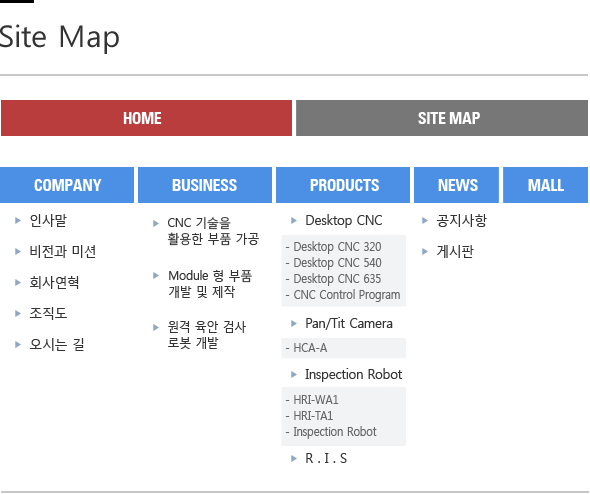Viewport: 590px width, 494px height.
Task: Open the MALL category header
Action: click(x=546, y=185)
